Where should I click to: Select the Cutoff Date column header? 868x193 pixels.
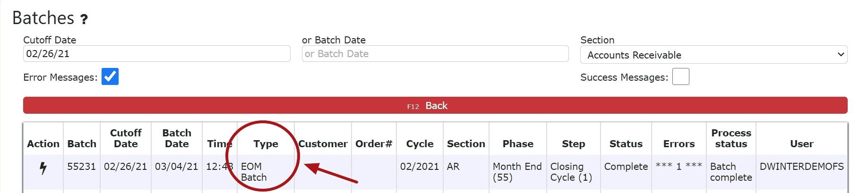126,138
